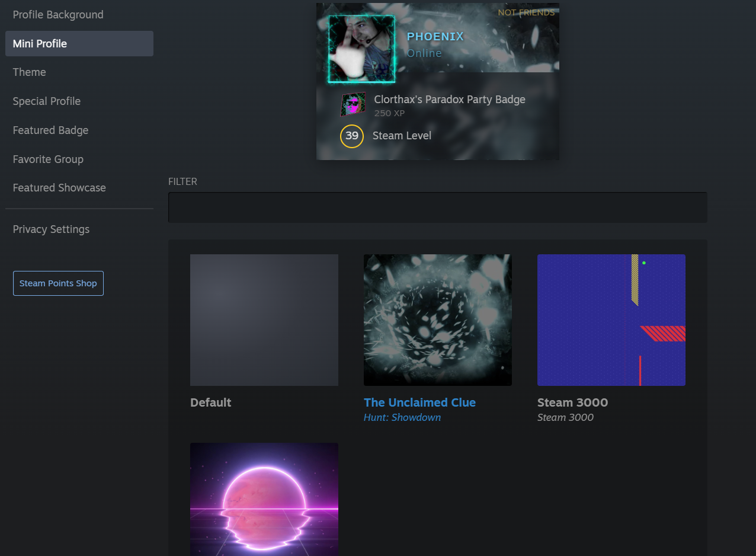Open Privacy Settings page
The height and width of the screenshot is (556, 756).
tap(51, 229)
